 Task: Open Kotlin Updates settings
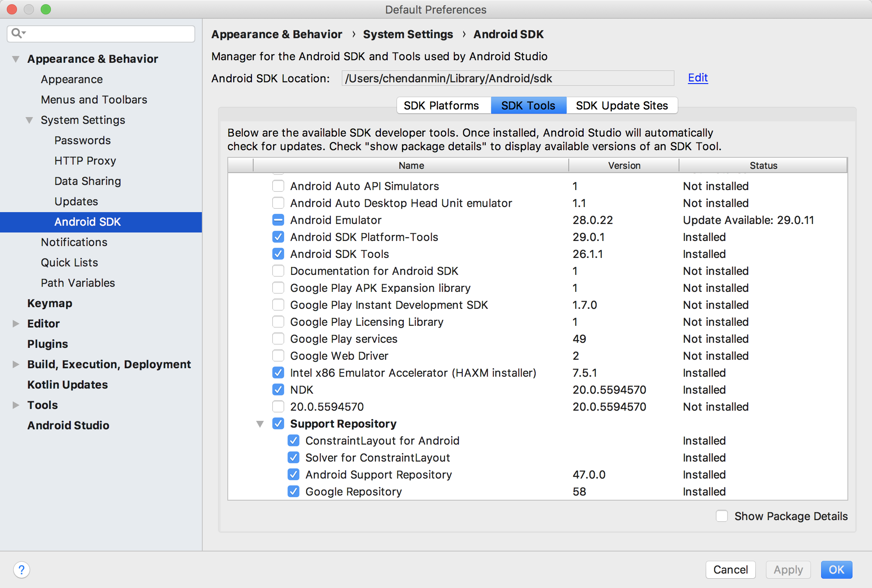coord(67,385)
